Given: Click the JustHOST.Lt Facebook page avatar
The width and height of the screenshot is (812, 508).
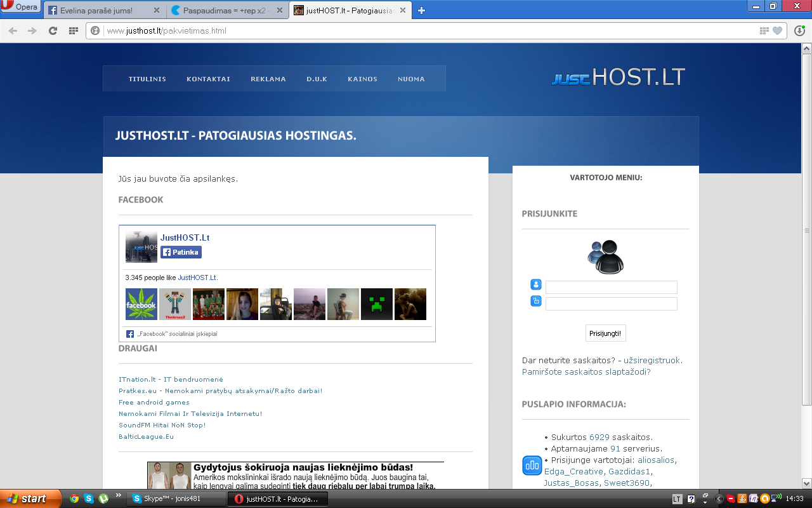Looking at the screenshot, I should [x=141, y=247].
